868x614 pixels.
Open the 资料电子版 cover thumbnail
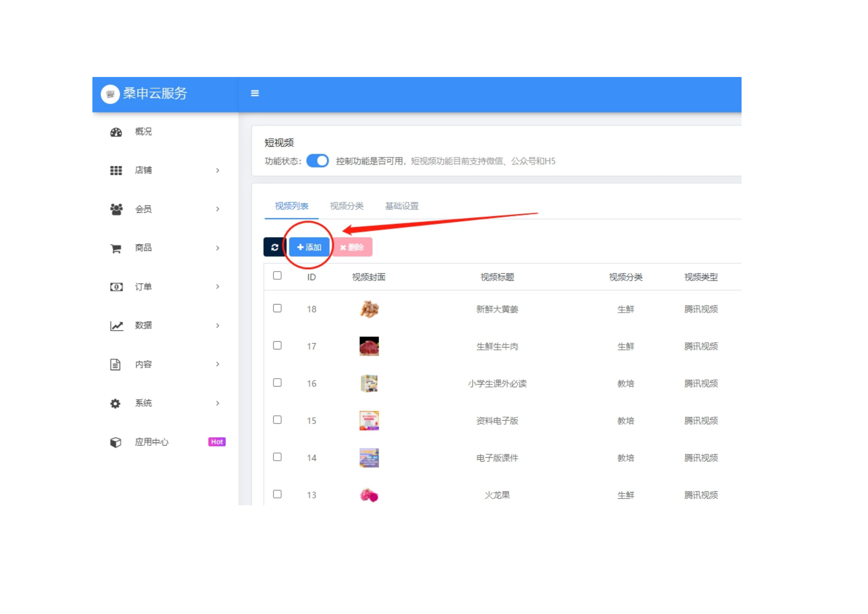coord(369,421)
